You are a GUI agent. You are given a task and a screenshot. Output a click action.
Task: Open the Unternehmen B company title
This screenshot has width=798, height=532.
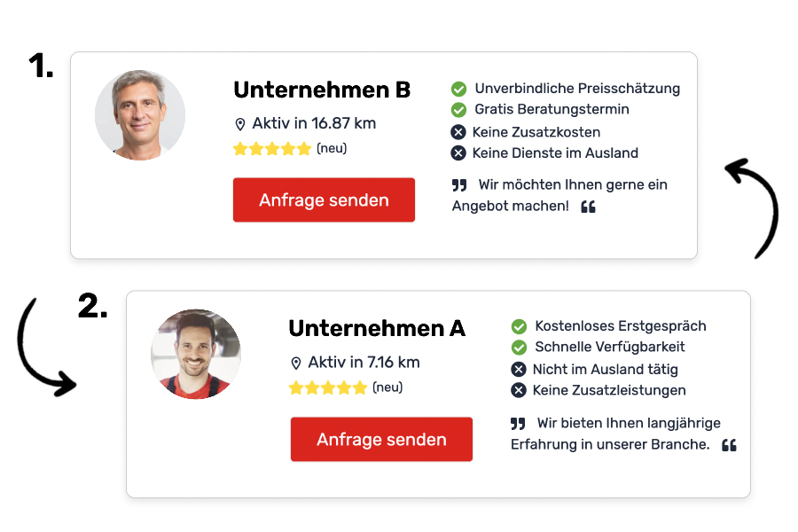click(x=322, y=90)
